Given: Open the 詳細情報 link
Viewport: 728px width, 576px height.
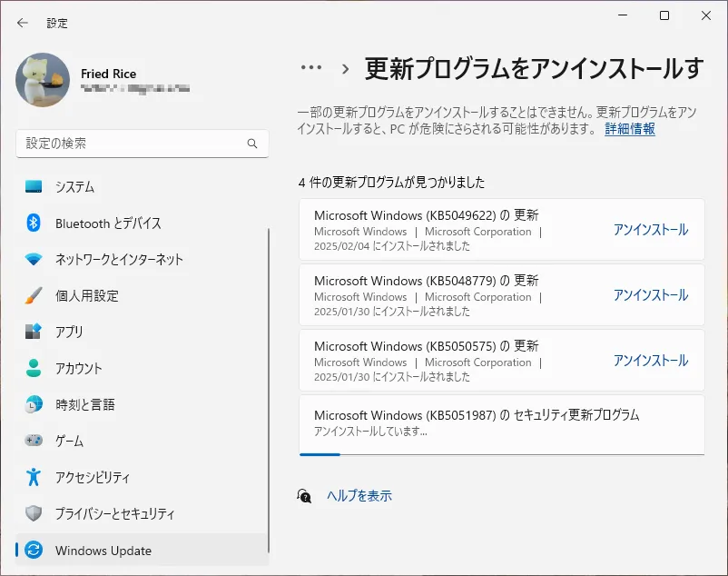Looking at the screenshot, I should pyautogui.click(x=630, y=129).
